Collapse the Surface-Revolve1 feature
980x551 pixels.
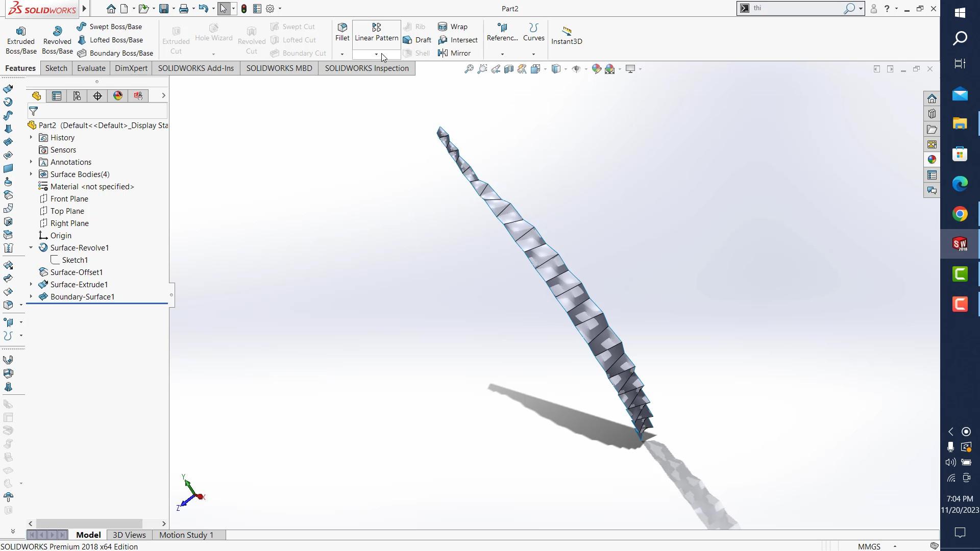pos(31,247)
